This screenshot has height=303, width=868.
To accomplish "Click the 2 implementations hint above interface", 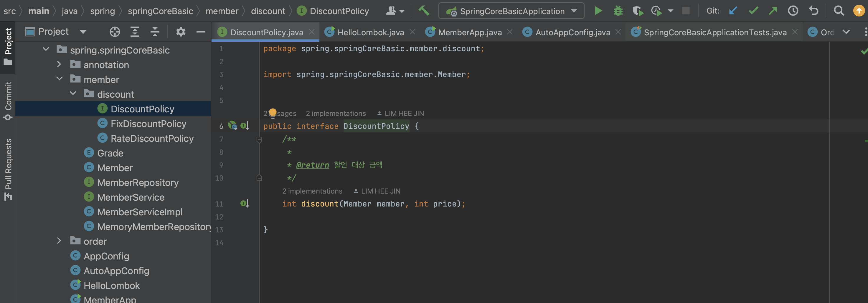I will point(336,114).
